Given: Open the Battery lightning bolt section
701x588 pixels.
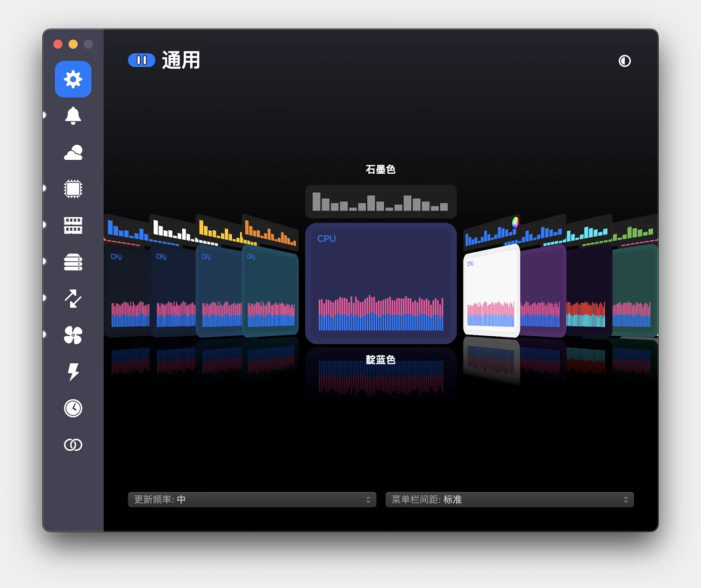Looking at the screenshot, I should pos(73,372).
